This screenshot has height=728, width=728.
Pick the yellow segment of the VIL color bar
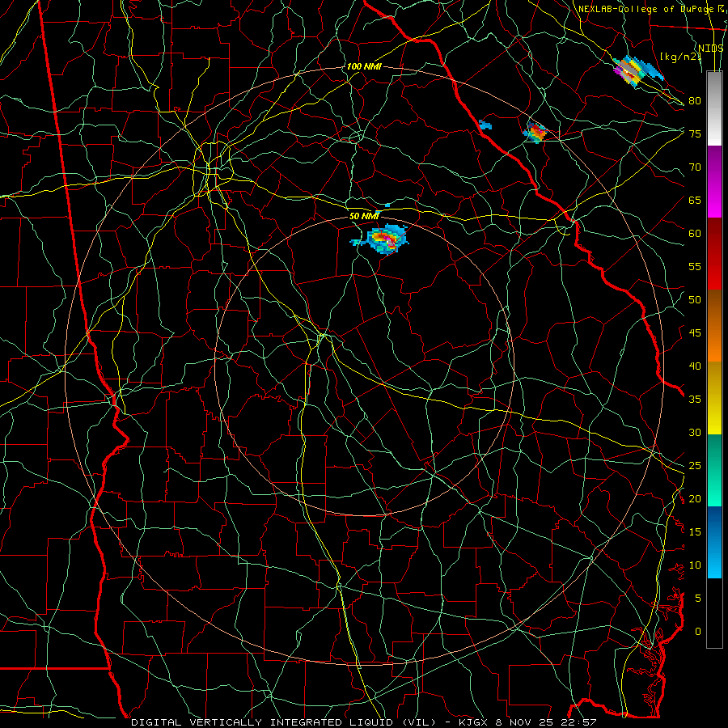(x=714, y=398)
